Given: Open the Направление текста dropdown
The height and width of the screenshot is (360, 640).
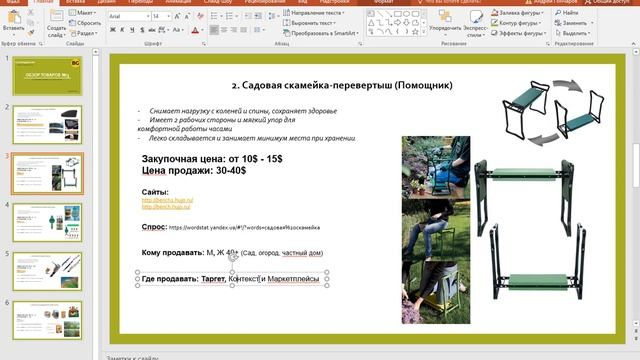Looking at the screenshot, I should pyautogui.click(x=313, y=13).
